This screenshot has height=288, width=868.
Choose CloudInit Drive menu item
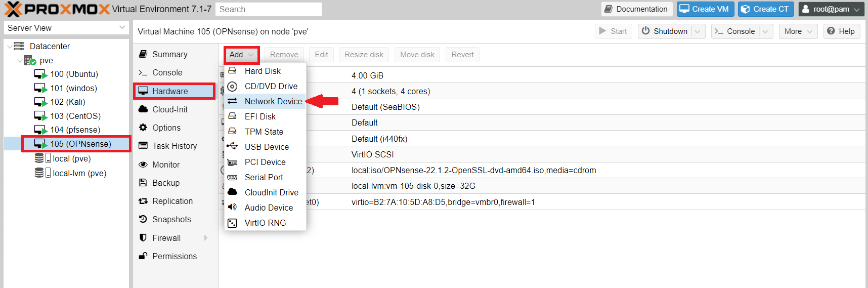click(265, 192)
